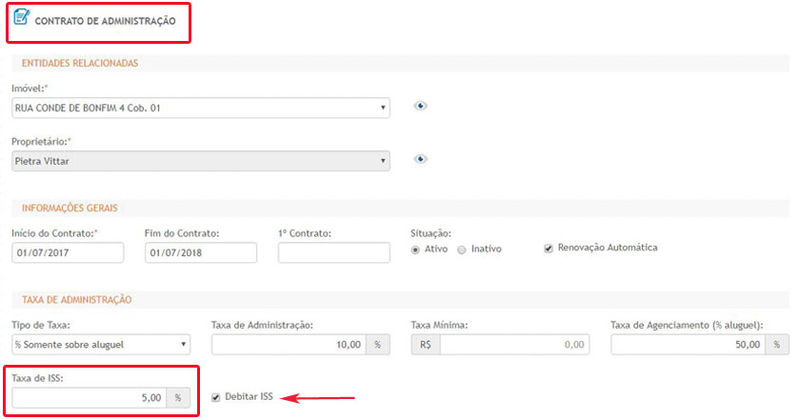This screenshot has width=800, height=420.
Task: Click the Taxa de ISS value field
Action: pos(88,397)
